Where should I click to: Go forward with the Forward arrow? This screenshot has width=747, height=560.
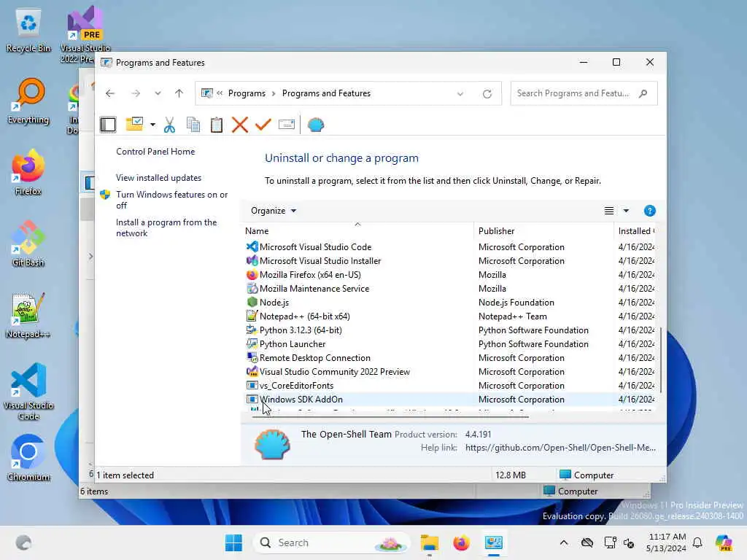pyautogui.click(x=136, y=93)
